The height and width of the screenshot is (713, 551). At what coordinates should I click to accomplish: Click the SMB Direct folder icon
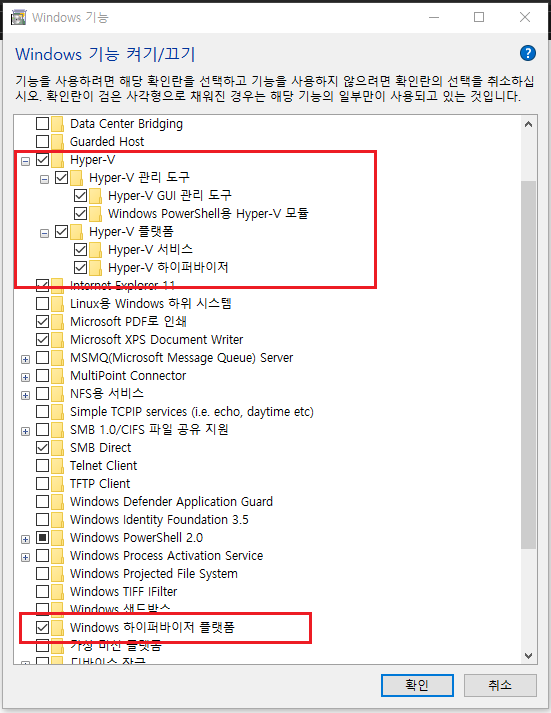point(57,447)
